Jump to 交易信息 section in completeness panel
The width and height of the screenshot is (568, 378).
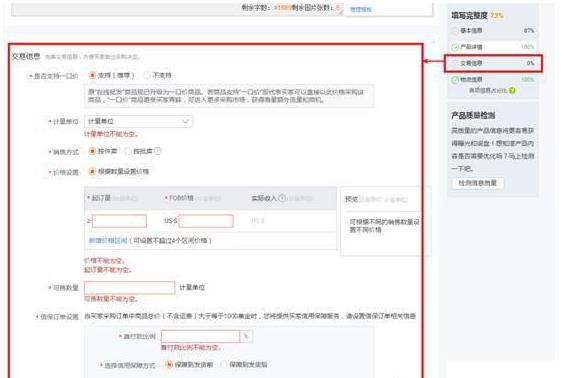tap(493, 63)
